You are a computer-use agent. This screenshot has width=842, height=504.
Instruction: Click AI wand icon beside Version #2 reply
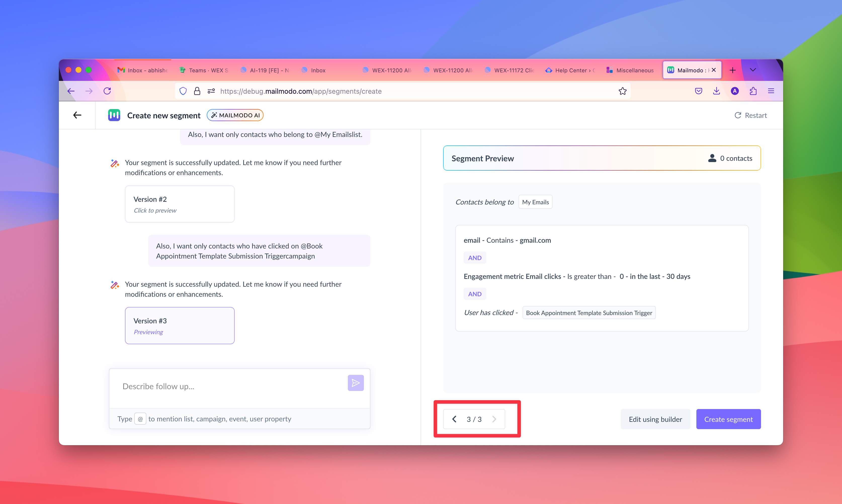[x=115, y=164]
